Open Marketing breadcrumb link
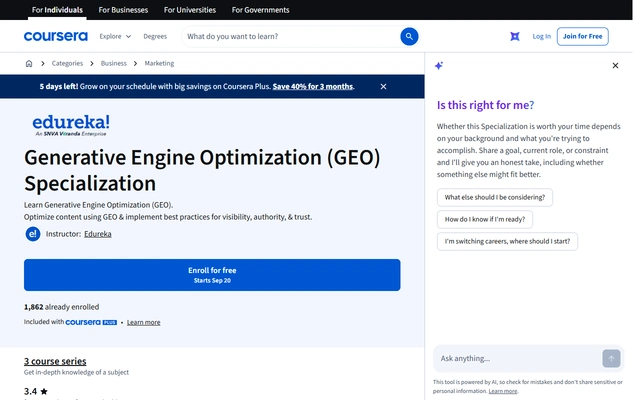640x400 pixels. pos(159,63)
